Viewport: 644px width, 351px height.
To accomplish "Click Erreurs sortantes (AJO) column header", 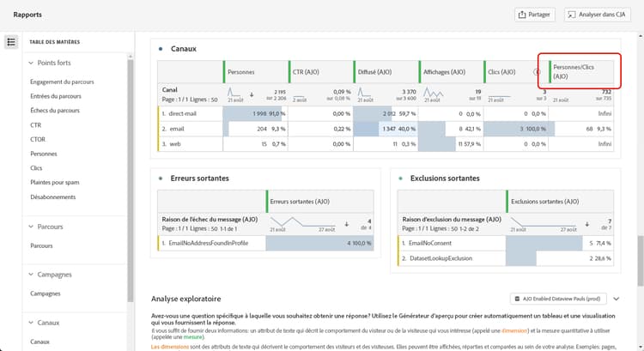I will click(x=320, y=202).
